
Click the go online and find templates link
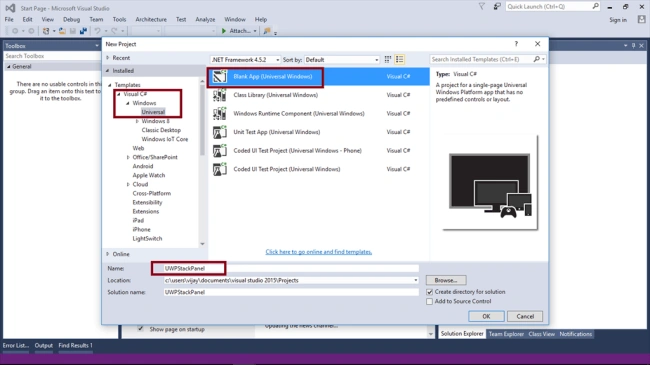point(318,252)
